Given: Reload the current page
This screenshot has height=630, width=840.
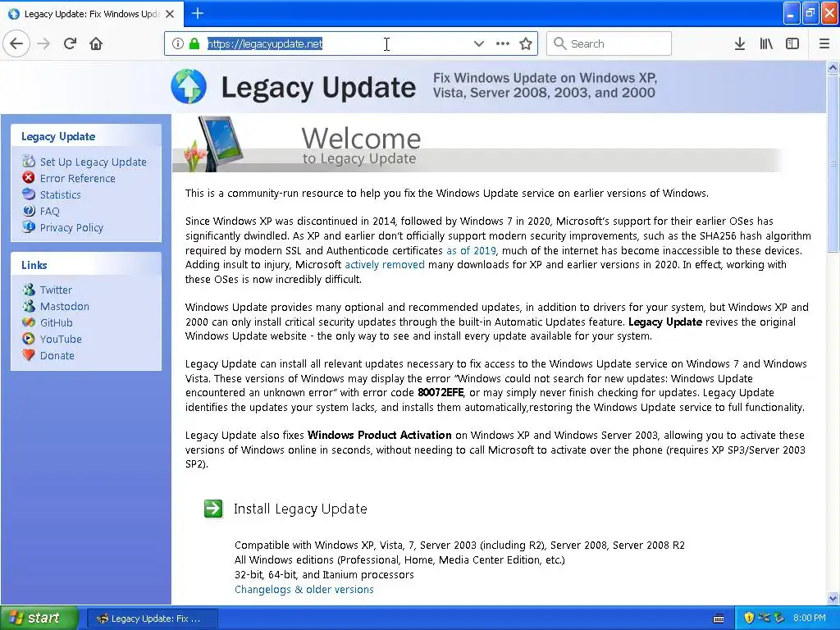Looking at the screenshot, I should point(71,43).
